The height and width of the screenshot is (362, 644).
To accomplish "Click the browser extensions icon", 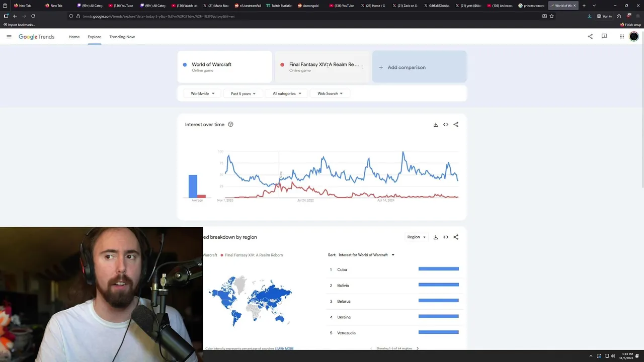I will (619, 16).
